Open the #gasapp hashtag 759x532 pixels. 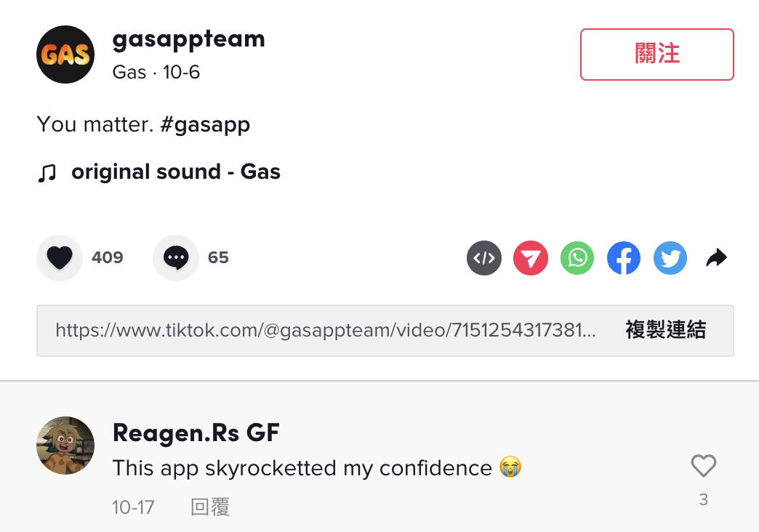coord(204,125)
